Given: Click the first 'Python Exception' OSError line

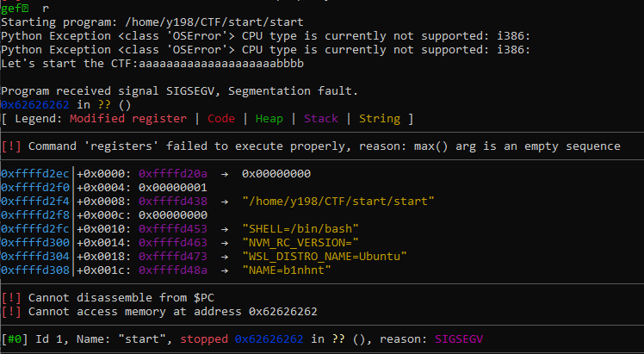Looking at the screenshot, I should pos(266,36).
